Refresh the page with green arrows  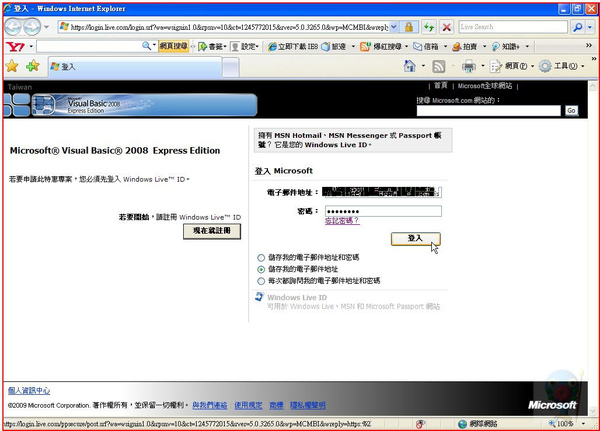(x=429, y=27)
